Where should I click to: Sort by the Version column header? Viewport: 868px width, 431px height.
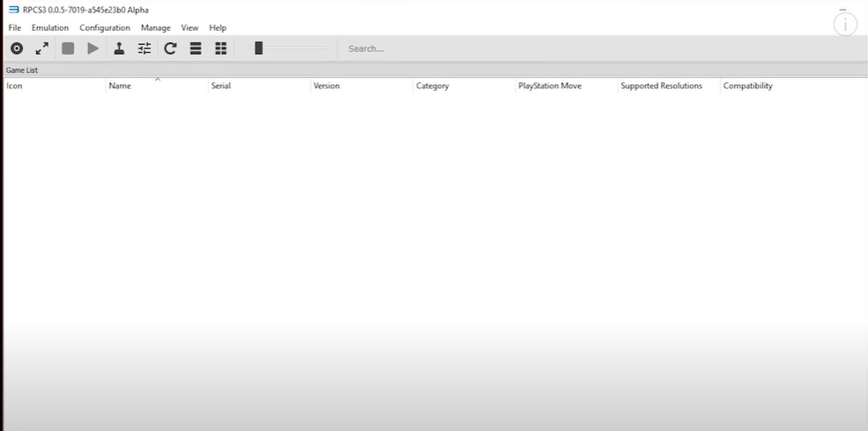click(x=362, y=85)
